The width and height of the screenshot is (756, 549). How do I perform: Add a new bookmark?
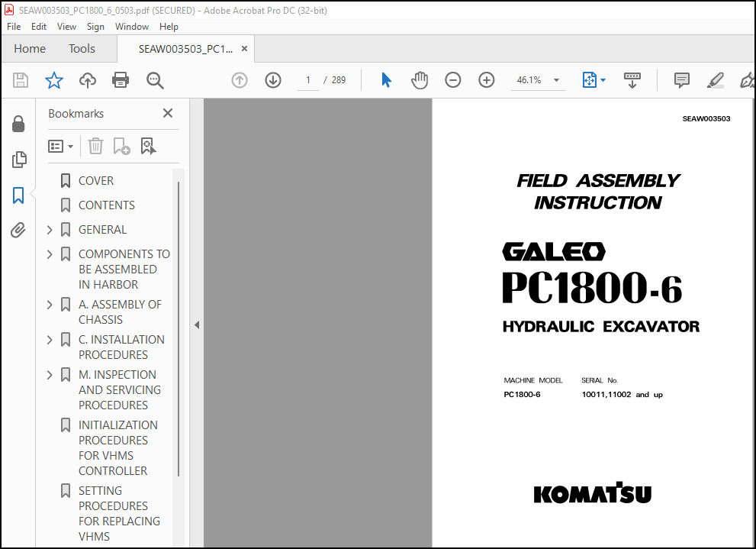point(121,146)
